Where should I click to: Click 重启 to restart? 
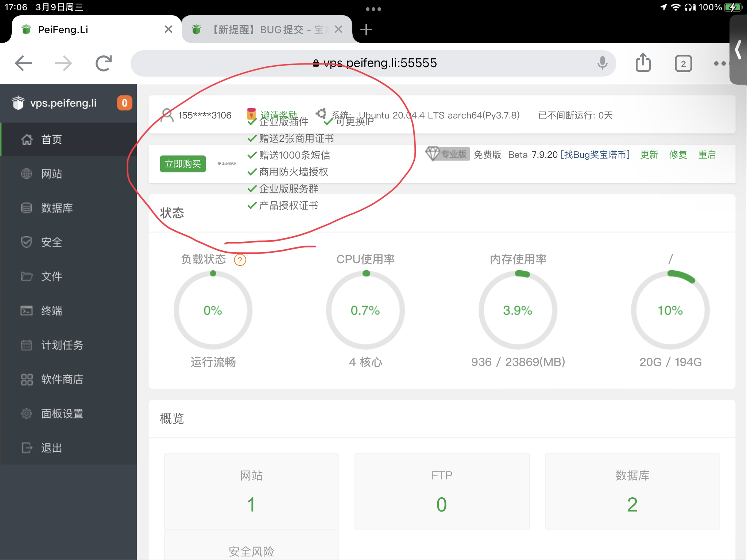(x=707, y=155)
